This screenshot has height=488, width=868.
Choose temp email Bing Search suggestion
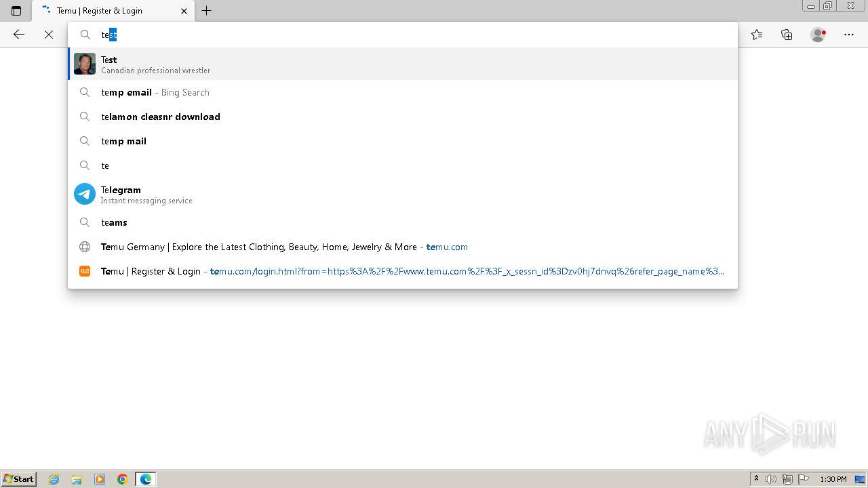[403, 92]
